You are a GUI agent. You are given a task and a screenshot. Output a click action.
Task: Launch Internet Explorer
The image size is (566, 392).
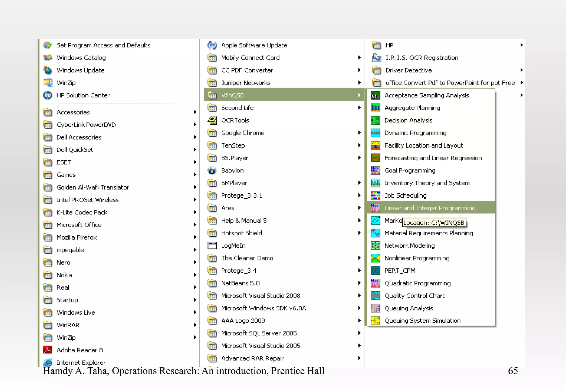(x=81, y=362)
